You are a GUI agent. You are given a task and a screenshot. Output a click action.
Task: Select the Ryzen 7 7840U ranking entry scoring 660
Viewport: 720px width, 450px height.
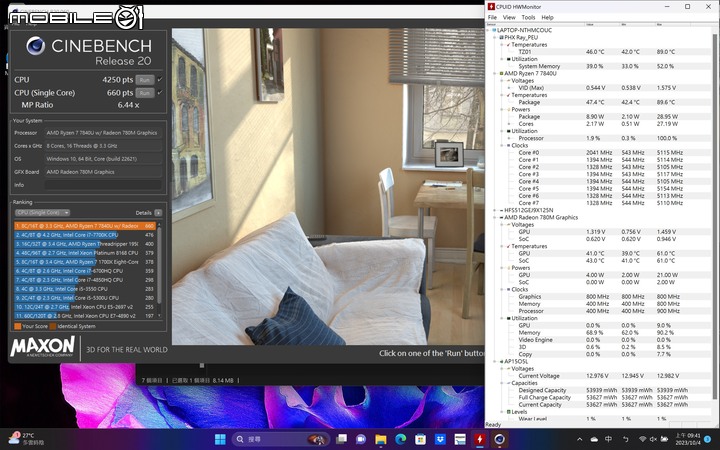point(85,226)
